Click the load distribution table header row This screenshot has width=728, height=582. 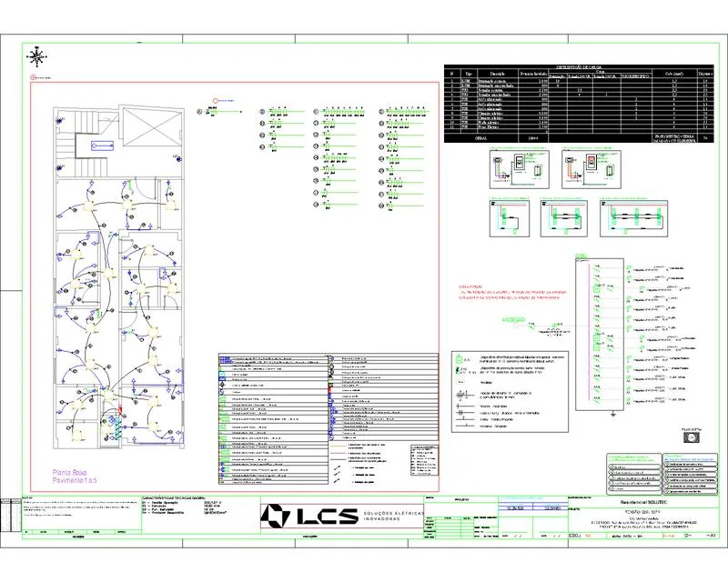tap(579, 73)
